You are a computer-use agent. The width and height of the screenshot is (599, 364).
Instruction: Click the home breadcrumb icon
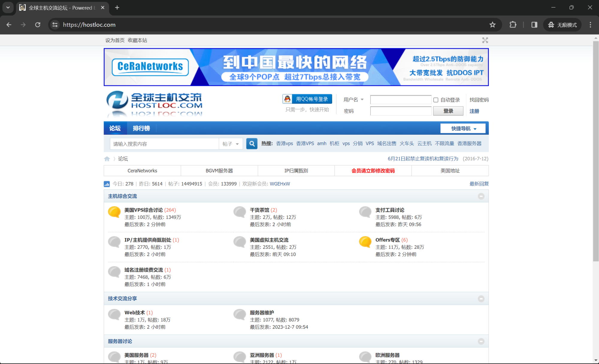coord(107,159)
